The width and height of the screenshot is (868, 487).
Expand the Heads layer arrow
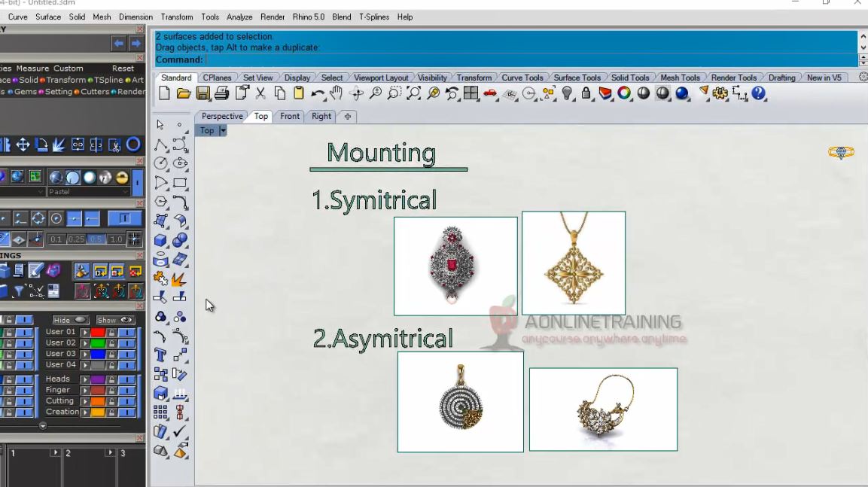[x=85, y=379]
